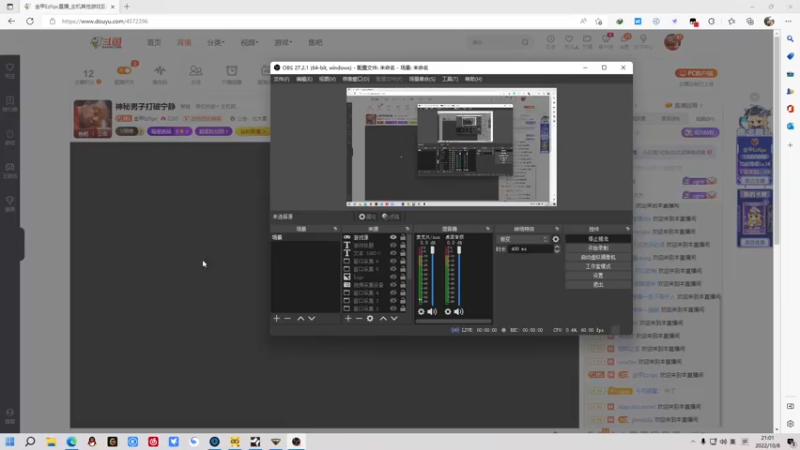Image resolution: width=800 pixels, height=450 pixels.
Task: Mute the 麦克风/Aux speaker icon
Action: pyautogui.click(x=432, y=312)
